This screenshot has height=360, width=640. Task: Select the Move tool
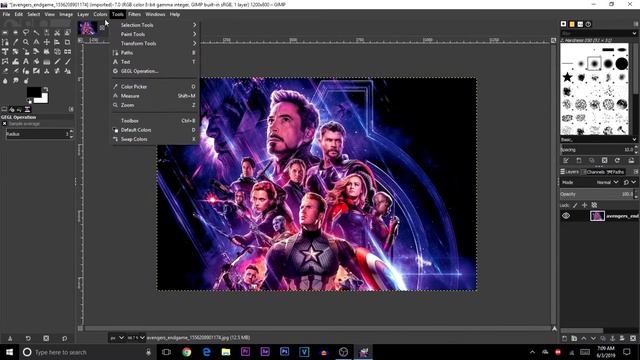[x=47, y=42]
